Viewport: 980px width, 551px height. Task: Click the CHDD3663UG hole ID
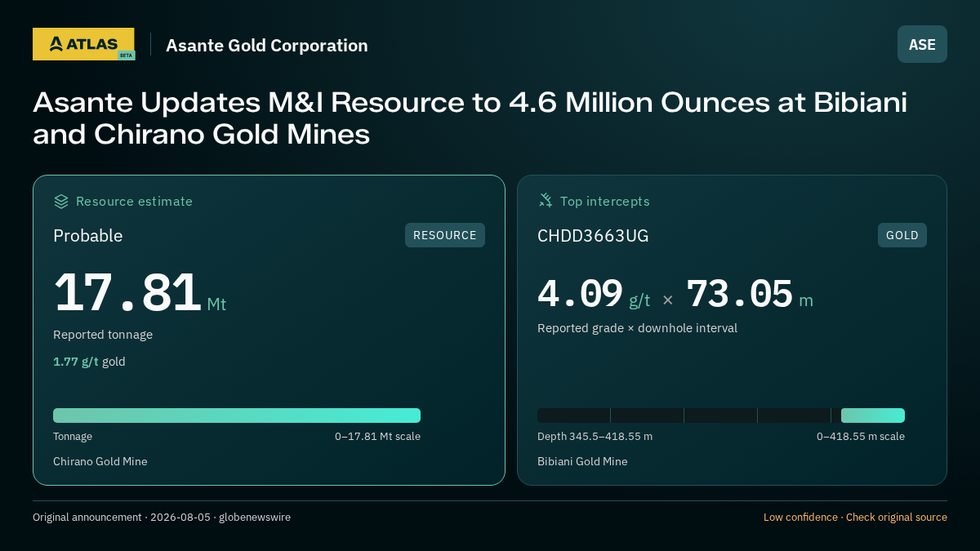click(593, 236)
